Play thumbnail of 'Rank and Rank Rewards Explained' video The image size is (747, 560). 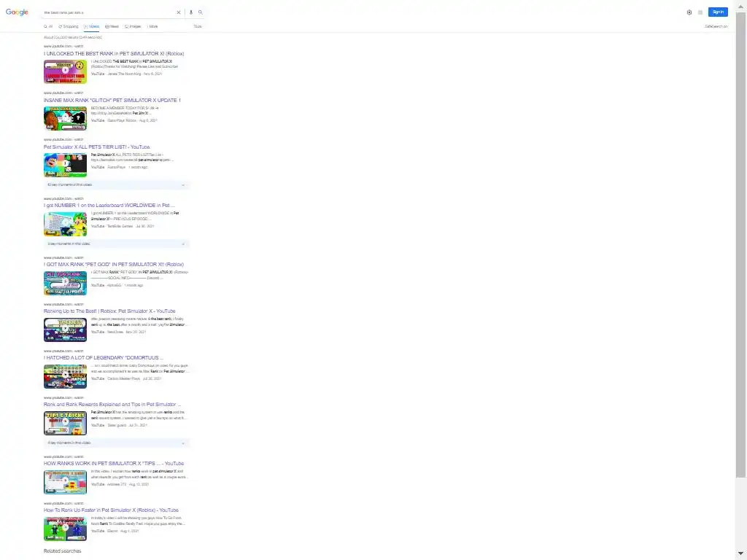(65, 423)
